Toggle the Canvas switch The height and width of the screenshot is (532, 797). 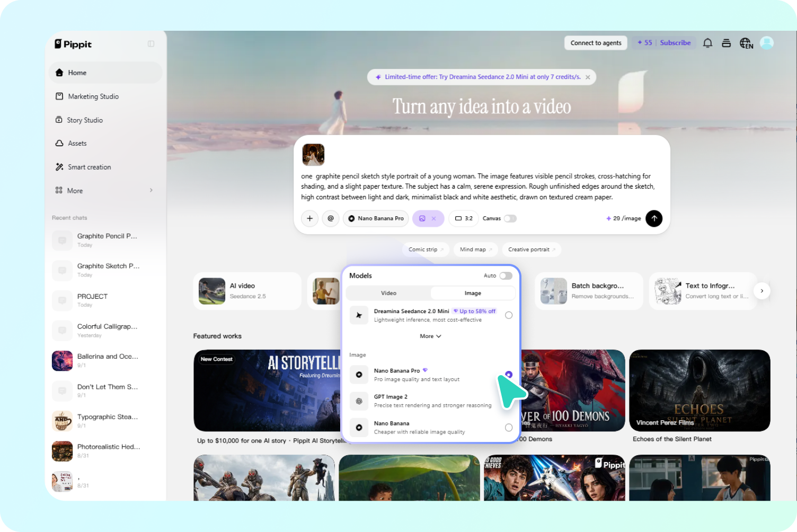point(510,218)
